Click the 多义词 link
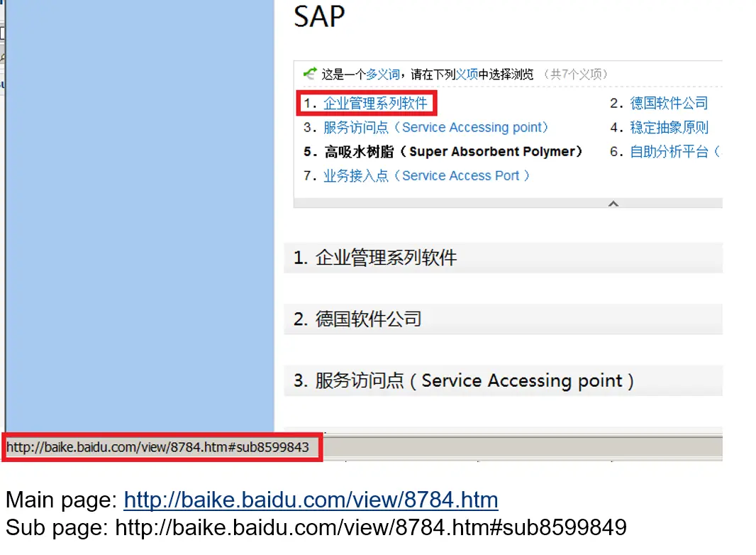The width and height of the screenshot is (756, 555). click(383, 75)
